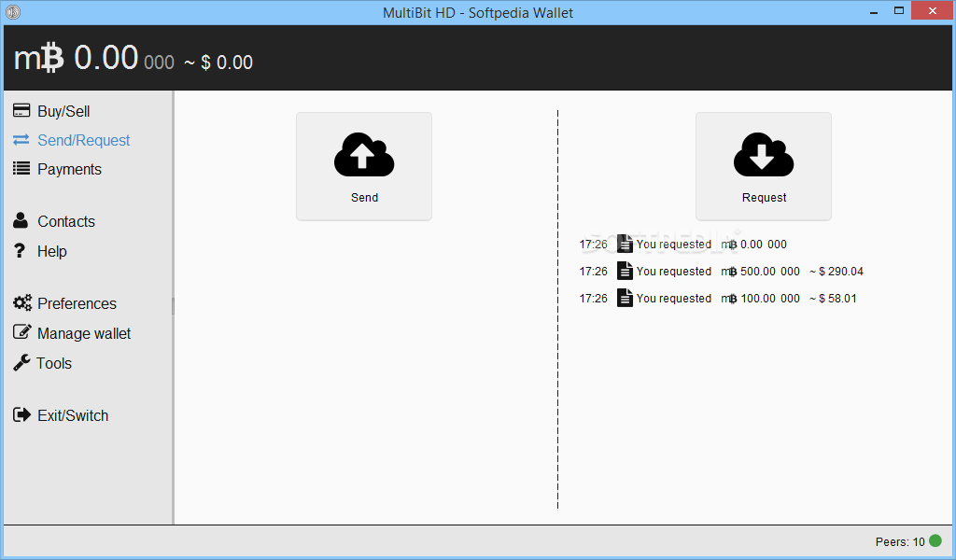Select the Buy/Sell sidebar icon
The width and height of the screenshot is (956, 560).
coord(21,110)
